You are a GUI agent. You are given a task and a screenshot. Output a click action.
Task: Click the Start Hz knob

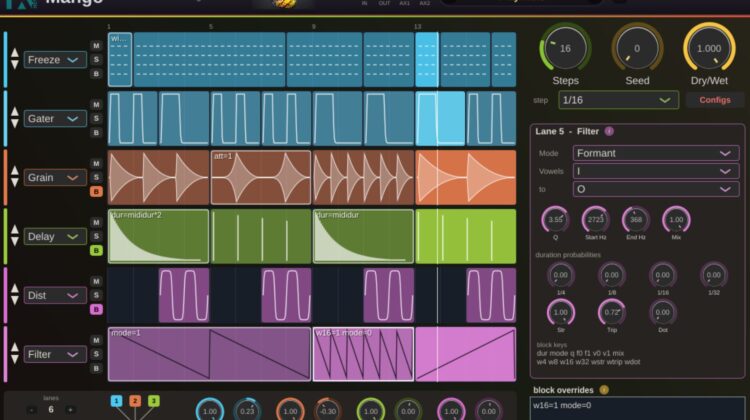pos(596,220)
